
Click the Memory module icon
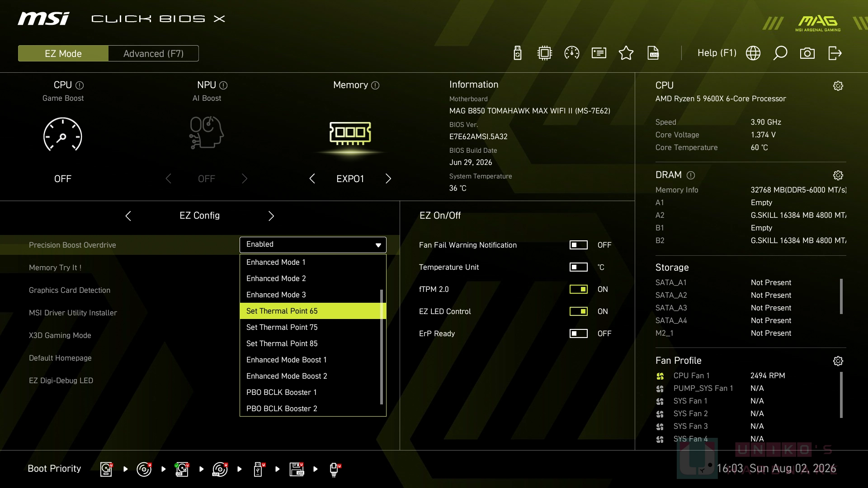[350, 133]
